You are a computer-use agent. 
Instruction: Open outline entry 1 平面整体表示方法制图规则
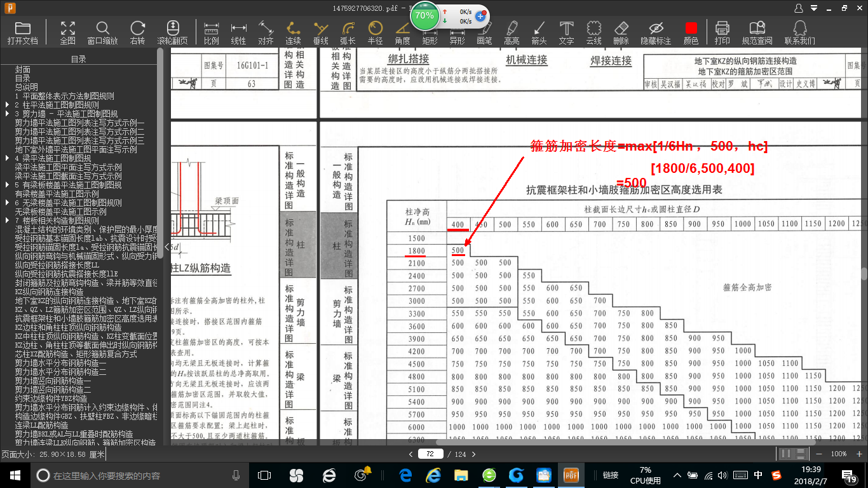coord(65,96)
